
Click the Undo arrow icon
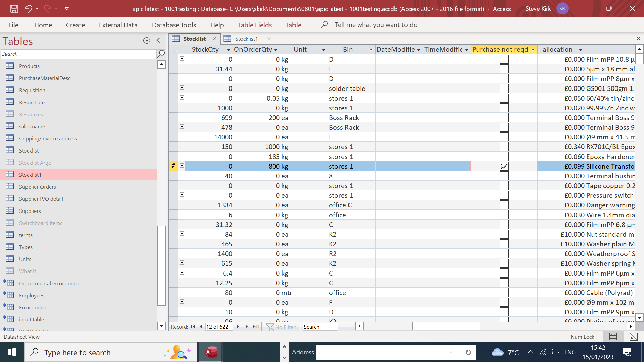point(28,9)
